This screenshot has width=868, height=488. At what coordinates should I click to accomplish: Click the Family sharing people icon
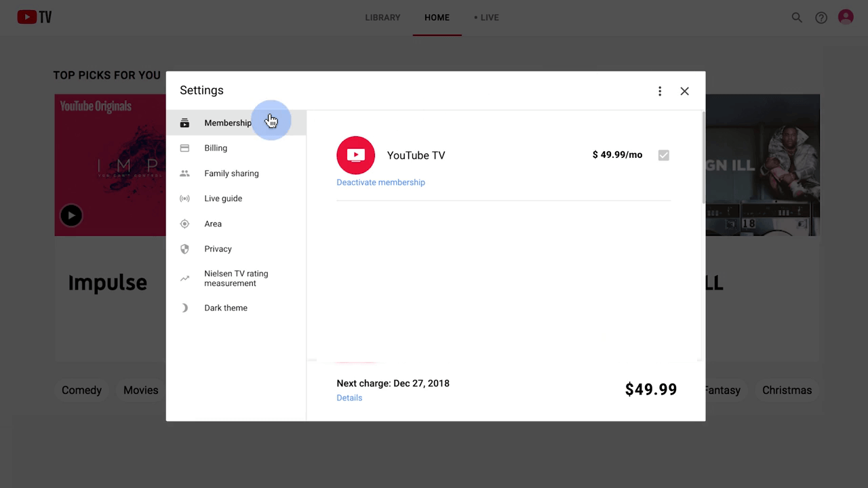(x=184, y=174)
